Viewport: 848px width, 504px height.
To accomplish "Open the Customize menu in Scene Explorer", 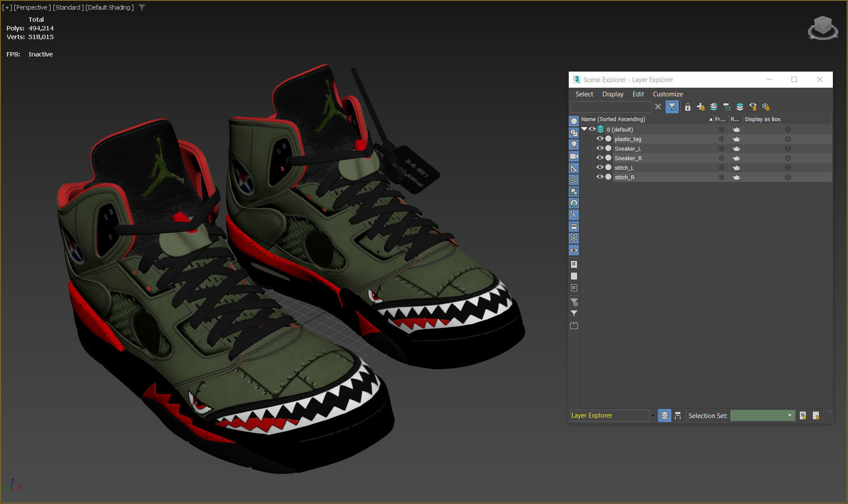I will [x=668, y=94].
